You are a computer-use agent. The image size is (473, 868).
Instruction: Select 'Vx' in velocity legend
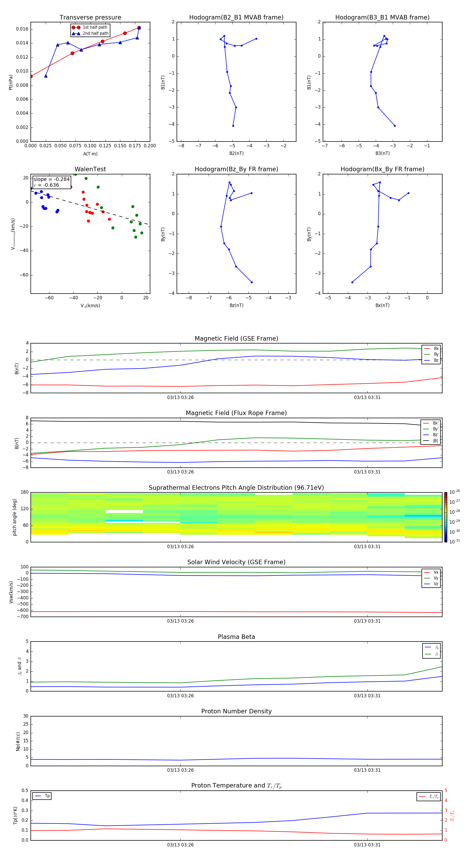click(x=431, y=572)
